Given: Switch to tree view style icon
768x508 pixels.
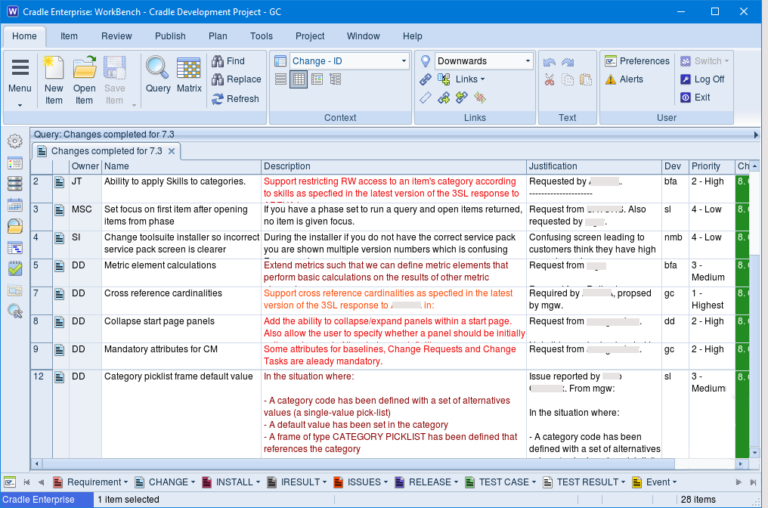Looking at the screenshot, I should coord(335,79).
